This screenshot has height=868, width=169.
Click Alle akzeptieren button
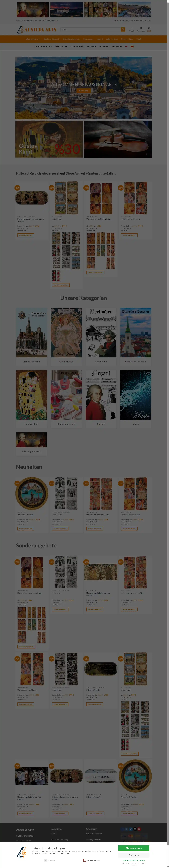(x=134, y=848)
